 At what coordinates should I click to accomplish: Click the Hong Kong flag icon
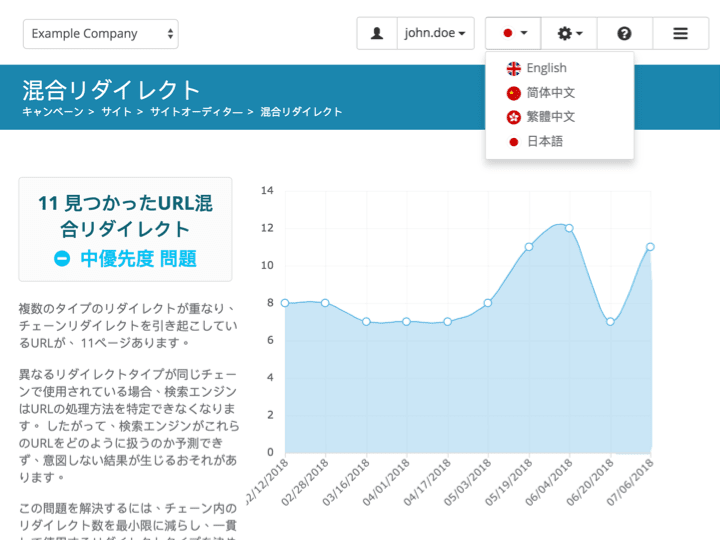pyautogui.click(x=514, y=117)
